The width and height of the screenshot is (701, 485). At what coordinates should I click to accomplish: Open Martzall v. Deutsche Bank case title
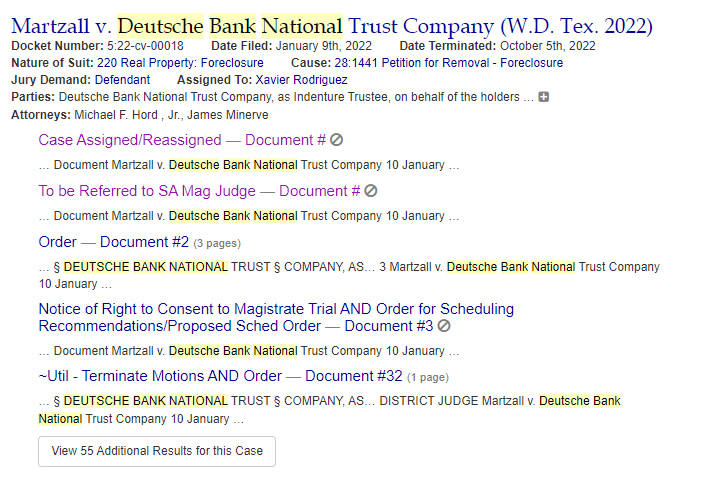pyautogui.click(x=332, y=26)
